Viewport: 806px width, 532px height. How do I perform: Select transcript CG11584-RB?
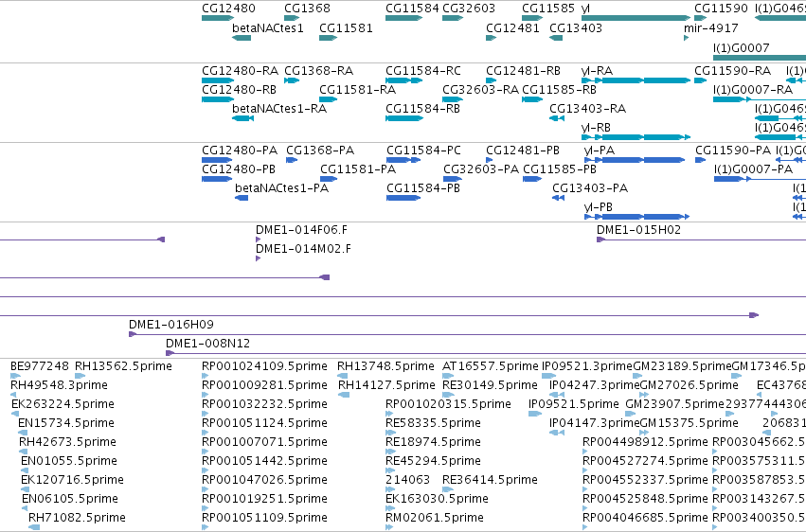[404, 118]
